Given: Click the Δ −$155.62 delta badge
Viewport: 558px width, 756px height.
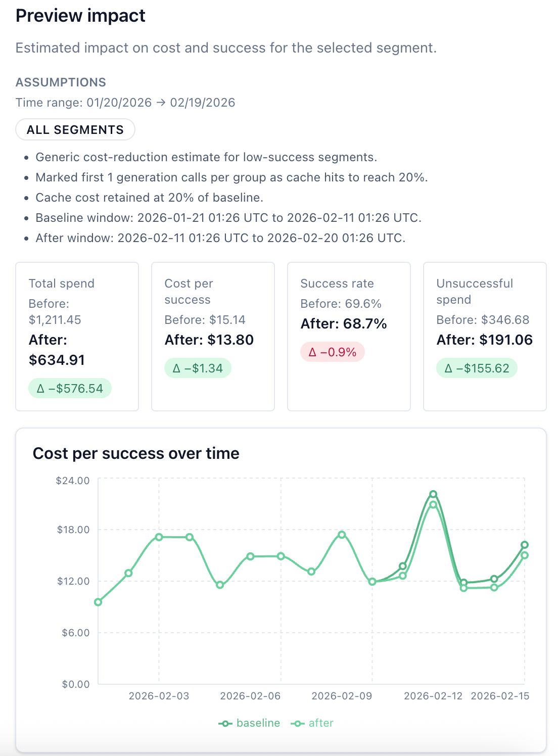Looking at the screenshot, I should (x=476, y=368).
